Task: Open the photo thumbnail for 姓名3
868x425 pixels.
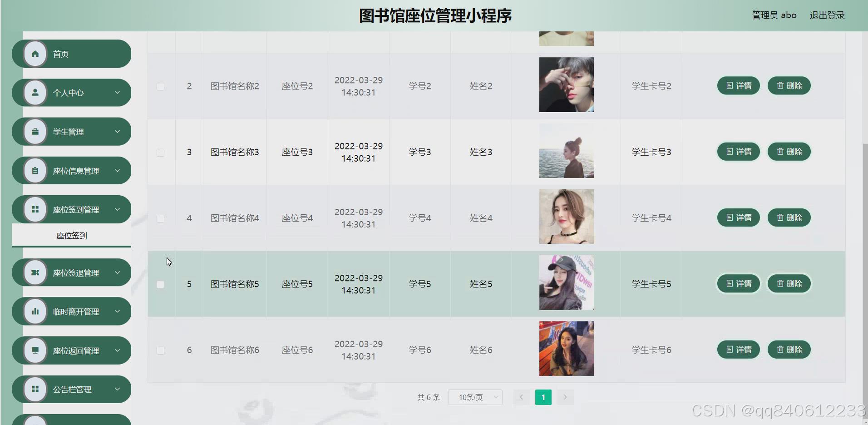Action: pyautogui.click(x=567, y=151)
